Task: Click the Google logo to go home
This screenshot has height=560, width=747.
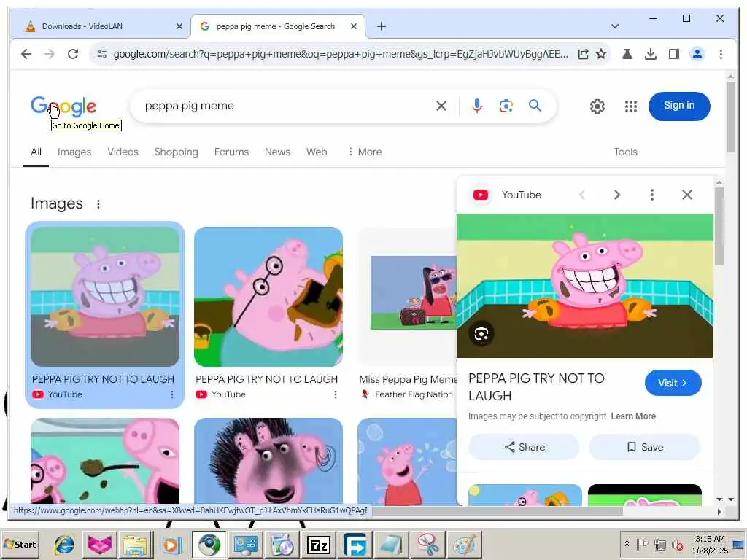Action: 63,106
